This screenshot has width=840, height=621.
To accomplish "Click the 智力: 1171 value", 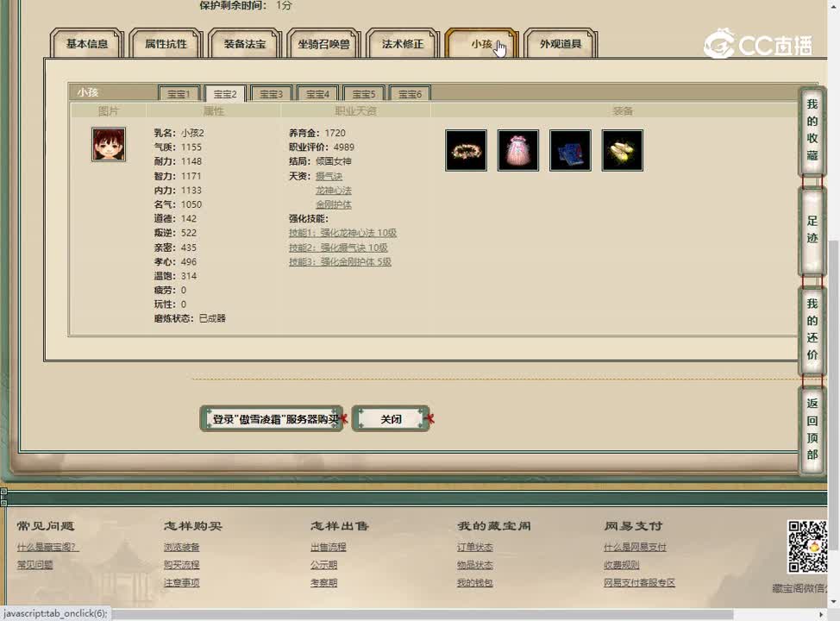I will (x=178, y=176).
